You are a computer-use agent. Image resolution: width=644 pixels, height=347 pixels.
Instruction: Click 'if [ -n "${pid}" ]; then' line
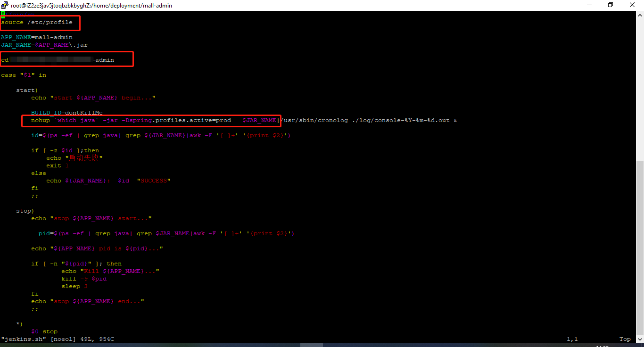pyautogui.click(x=76, y=264)
